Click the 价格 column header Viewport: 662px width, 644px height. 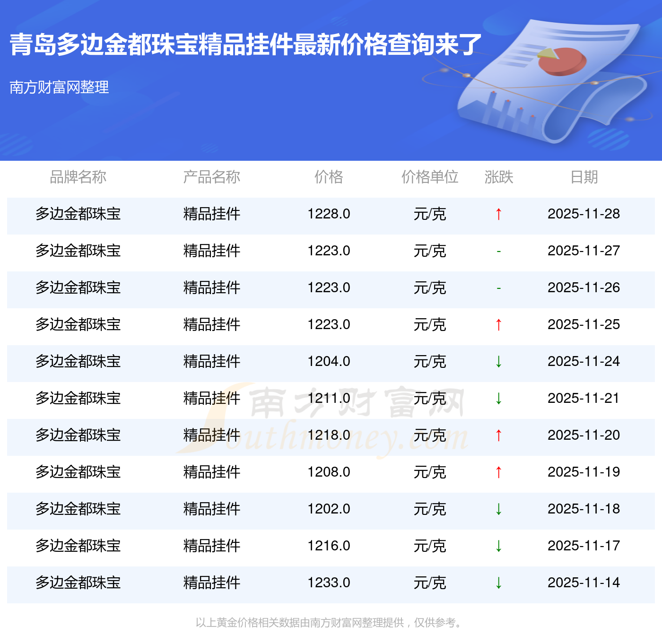coord(329,177)
